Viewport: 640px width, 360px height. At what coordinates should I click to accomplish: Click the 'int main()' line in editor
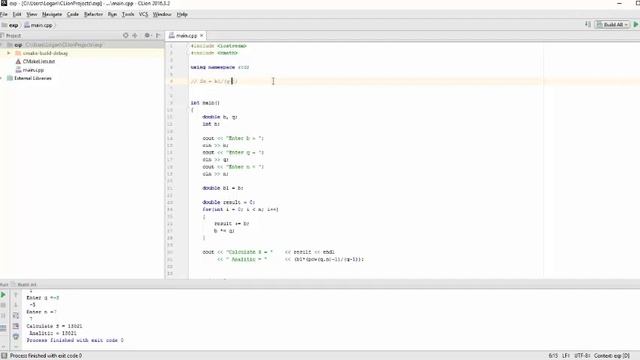click(205, 103)
